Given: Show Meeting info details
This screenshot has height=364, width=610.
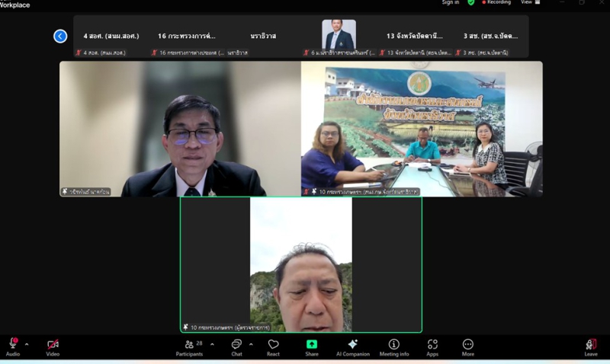Looking at the screenshot, I should [393, 345].
